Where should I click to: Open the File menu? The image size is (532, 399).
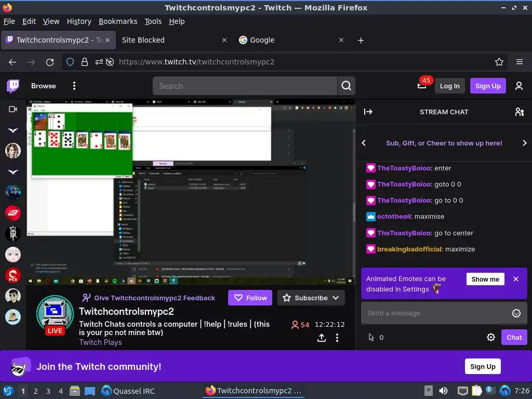point(9,21)
